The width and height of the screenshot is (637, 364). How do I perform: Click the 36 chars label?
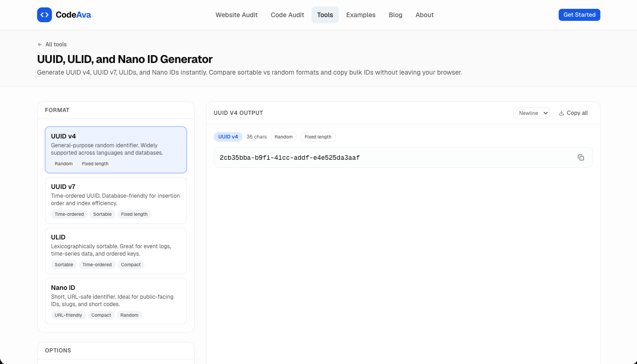(257, 137)
